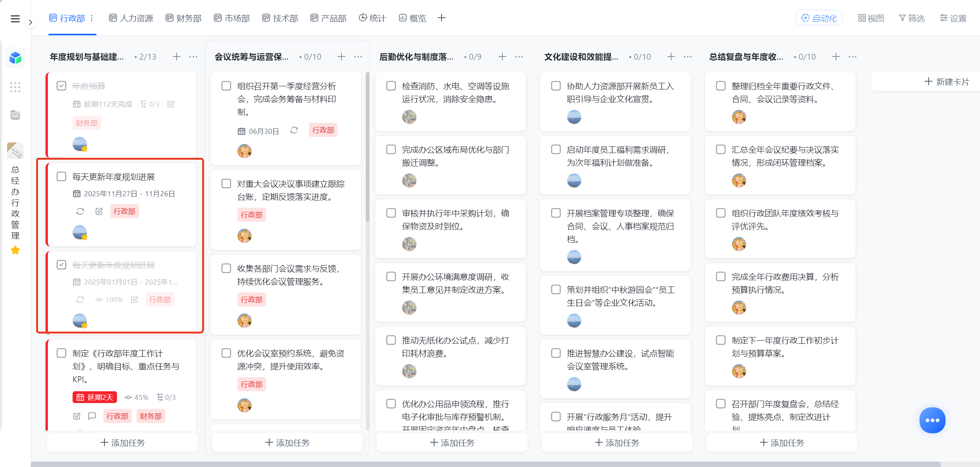Screen dimensions: 980x467
Task: Click the edit note icon on 年度预算 card
Action: [x=171, y=104]
